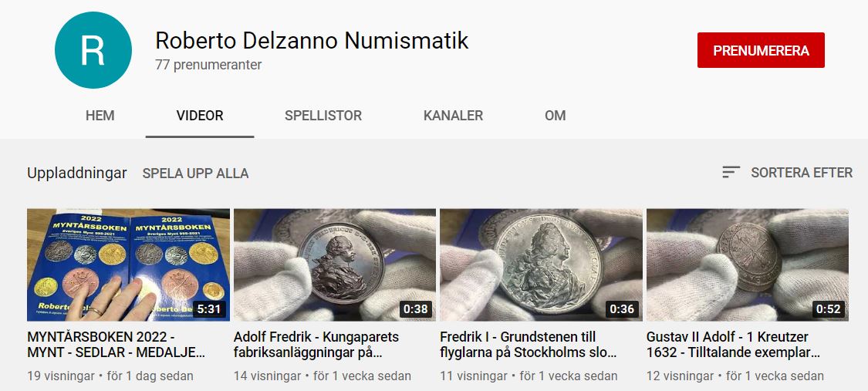
Task: Open the SPELLISTOR tab
Action: tap(323, 116)
